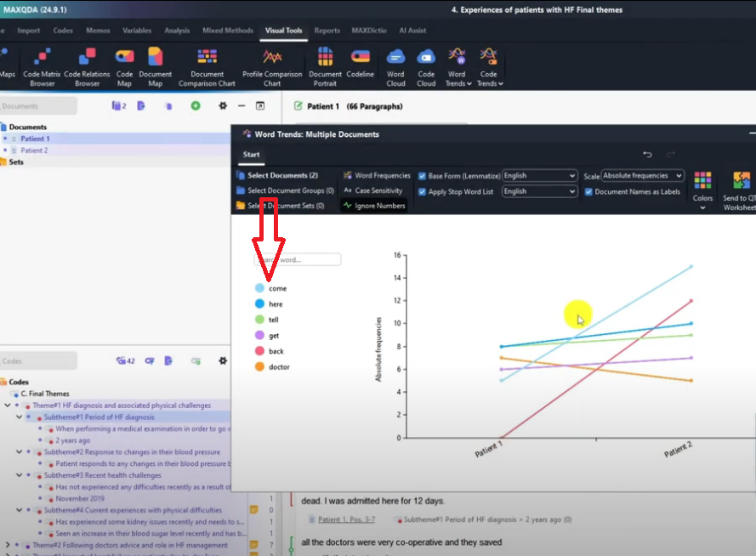Redo in the Word Trends window
Viewport: 756px width, 556px height.
(x=671, y=154)
